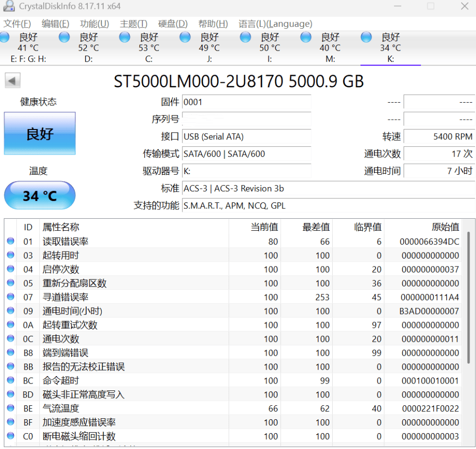Viewport: 476px width, 449px height.
Task: Click status dot of BB 报告的无法校正错误 row
Action: point(10,366)
